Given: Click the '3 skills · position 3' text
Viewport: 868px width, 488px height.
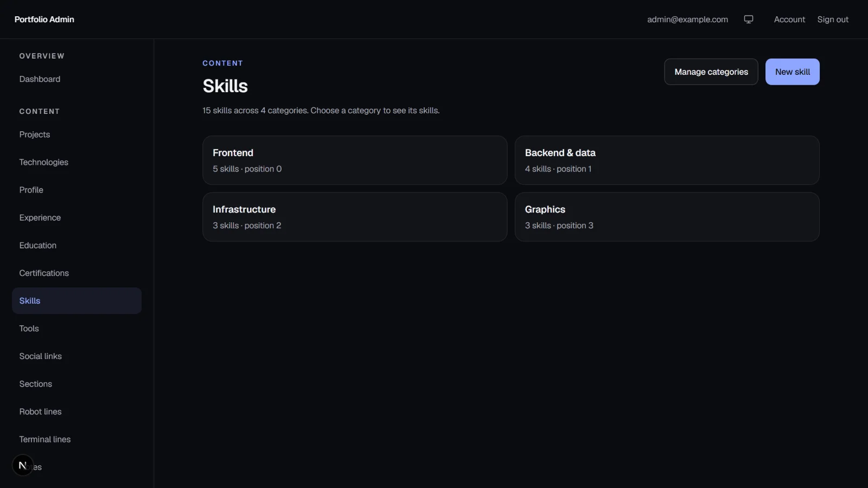Looking at the screenshot, I should coord(559,225).
